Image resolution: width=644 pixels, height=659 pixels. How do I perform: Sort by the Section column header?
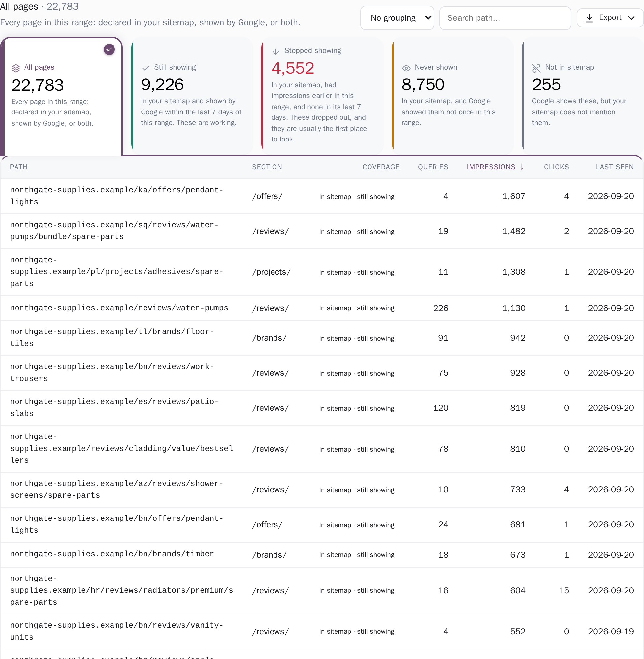click(x=267, y=167)
